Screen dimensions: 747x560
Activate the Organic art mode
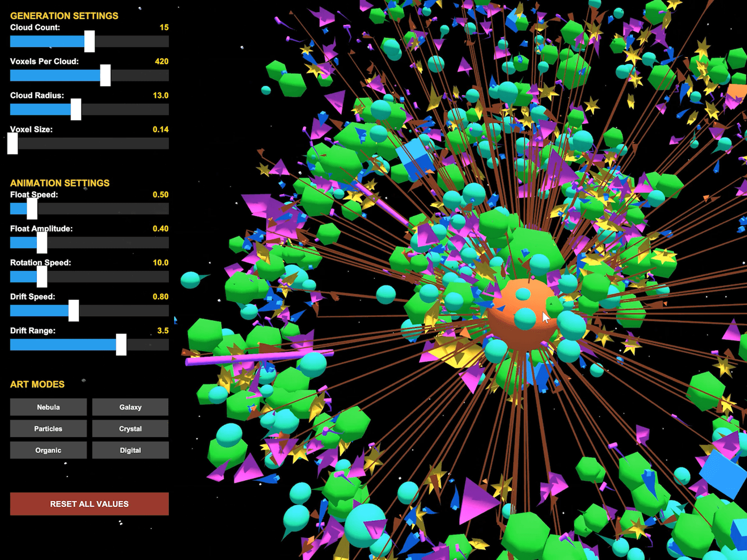point(48,450)
